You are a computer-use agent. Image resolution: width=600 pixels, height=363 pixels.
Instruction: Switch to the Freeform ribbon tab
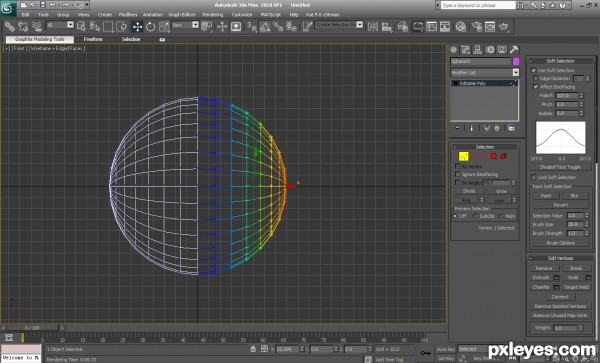coord(93,39)
